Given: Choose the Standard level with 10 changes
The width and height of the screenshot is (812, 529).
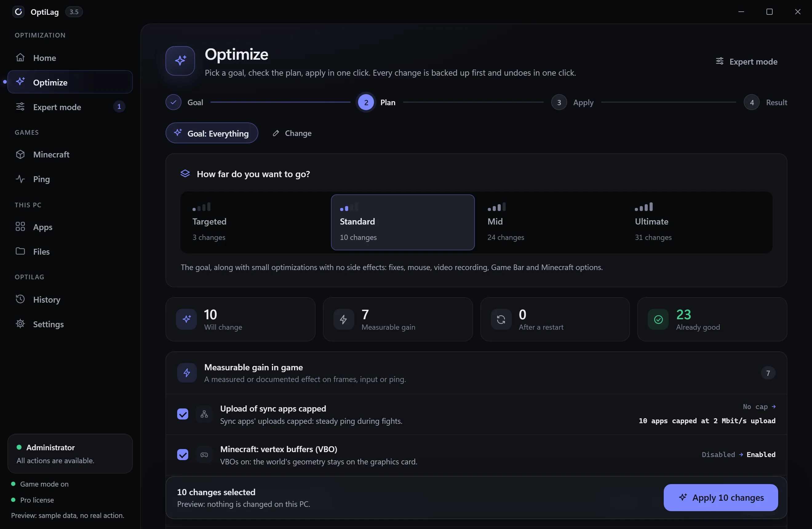Looking at the screenshot, I should coord(403,222).
